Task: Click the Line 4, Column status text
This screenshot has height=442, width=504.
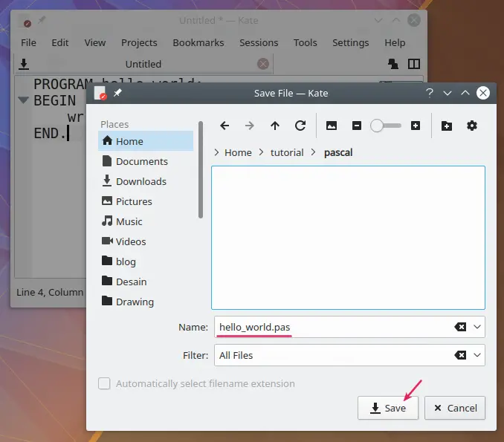Action: coord(50,292)
